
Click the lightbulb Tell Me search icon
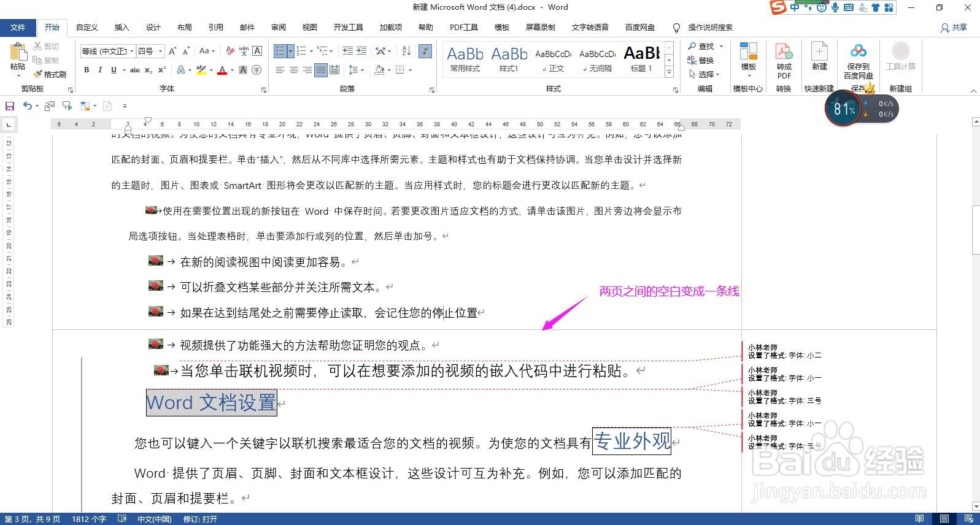(x=676, y=28)
